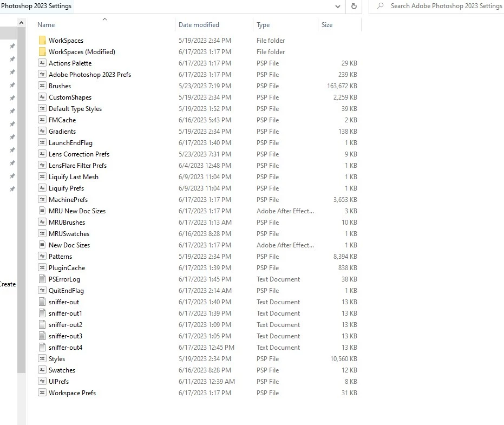Click the LaunchEndFlag file icon
Image resolution: width=504 pixels, height=425 pixels.
coord(42,142)
